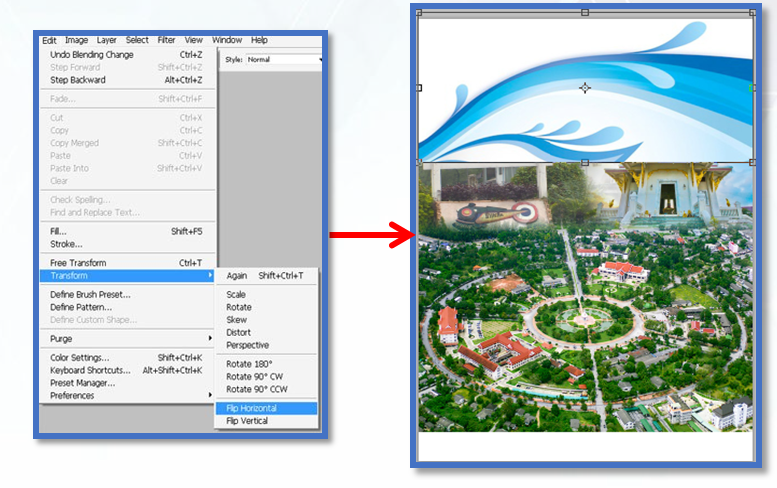The height and width of the screenshot is (488, 777).
Task: Choose Rotate 90° CW
Action: (x=267, y=377)
